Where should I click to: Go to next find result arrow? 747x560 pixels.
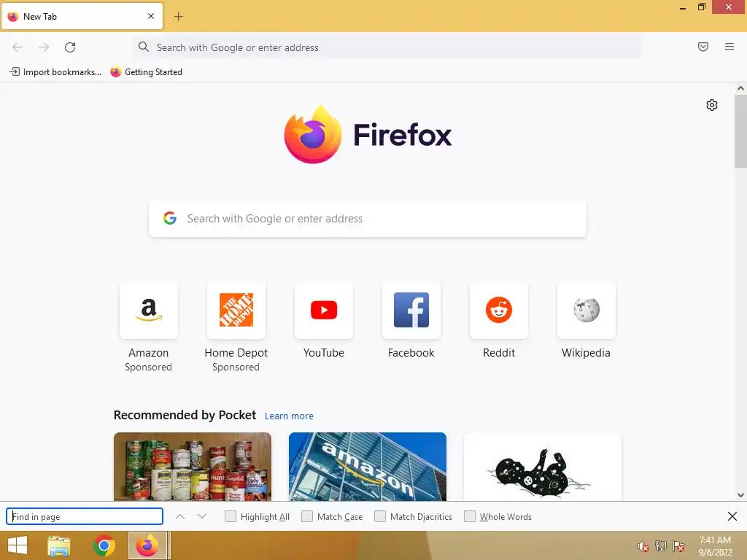point(202,517)
